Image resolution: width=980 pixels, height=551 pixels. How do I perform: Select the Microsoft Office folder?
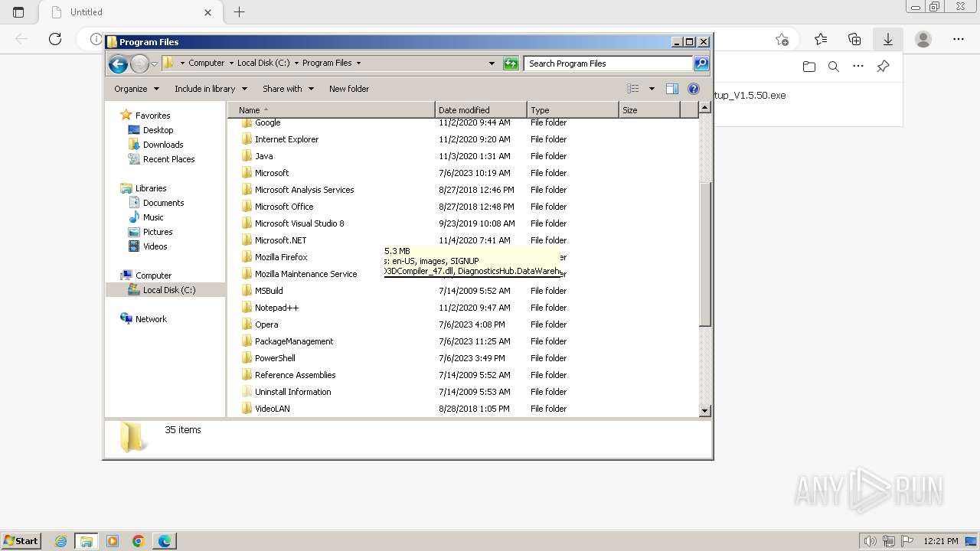[x=284, y=207]
